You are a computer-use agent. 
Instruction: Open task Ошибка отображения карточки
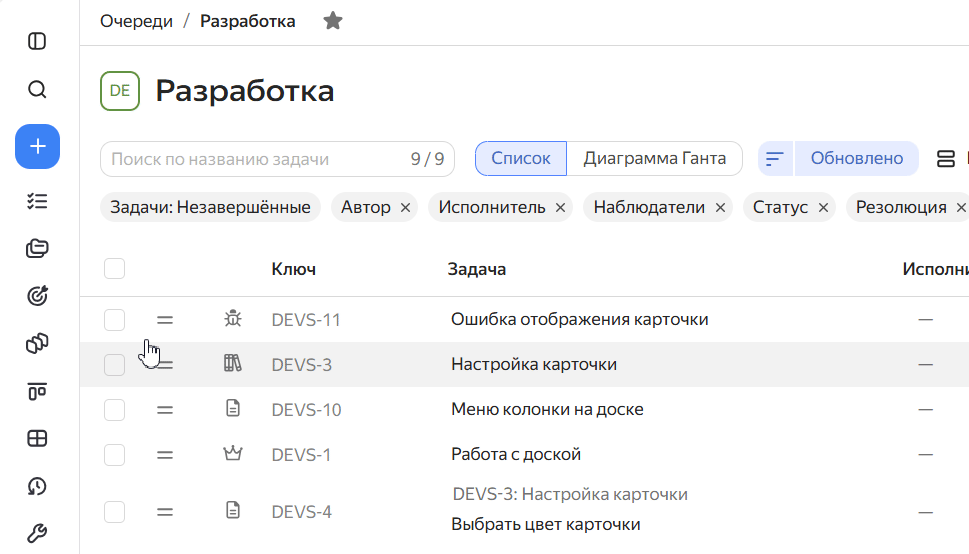coord(580,320)
